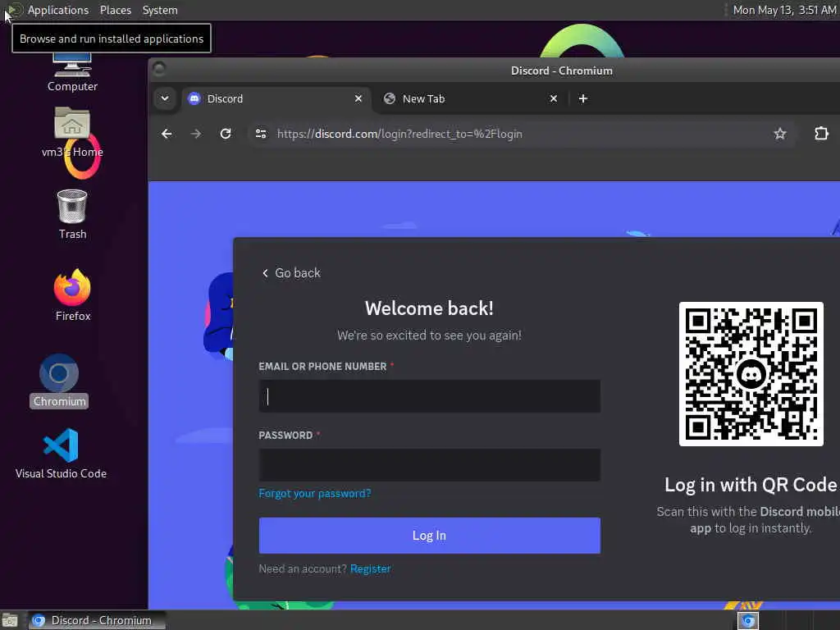The width and height of the screenshot is (840, 630).
Task: Expand the tab search dropdown arrow
Action: [x=165, y=98]
